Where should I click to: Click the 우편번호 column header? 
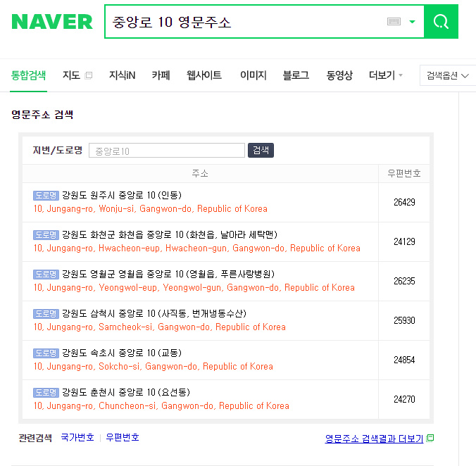tap(404, 174)
